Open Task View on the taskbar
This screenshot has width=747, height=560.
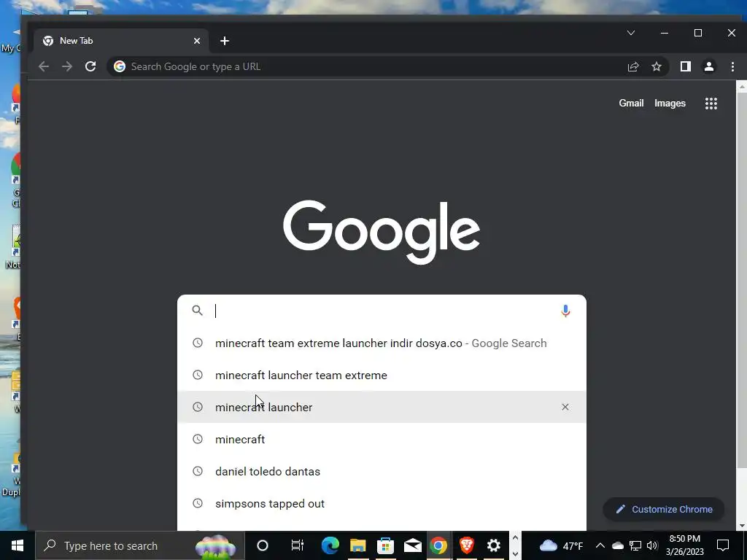pos(298,545)
